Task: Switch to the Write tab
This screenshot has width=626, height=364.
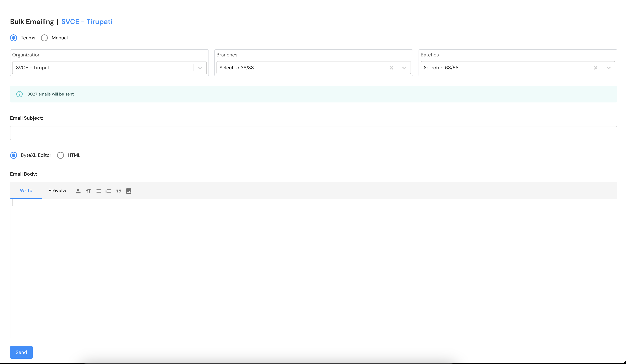Action: coord(26,190)
